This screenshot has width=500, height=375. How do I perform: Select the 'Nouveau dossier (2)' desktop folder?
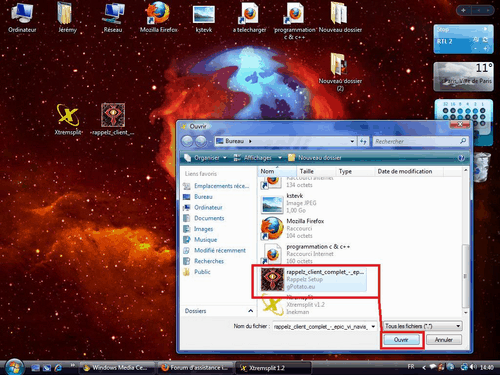(340, 72)
